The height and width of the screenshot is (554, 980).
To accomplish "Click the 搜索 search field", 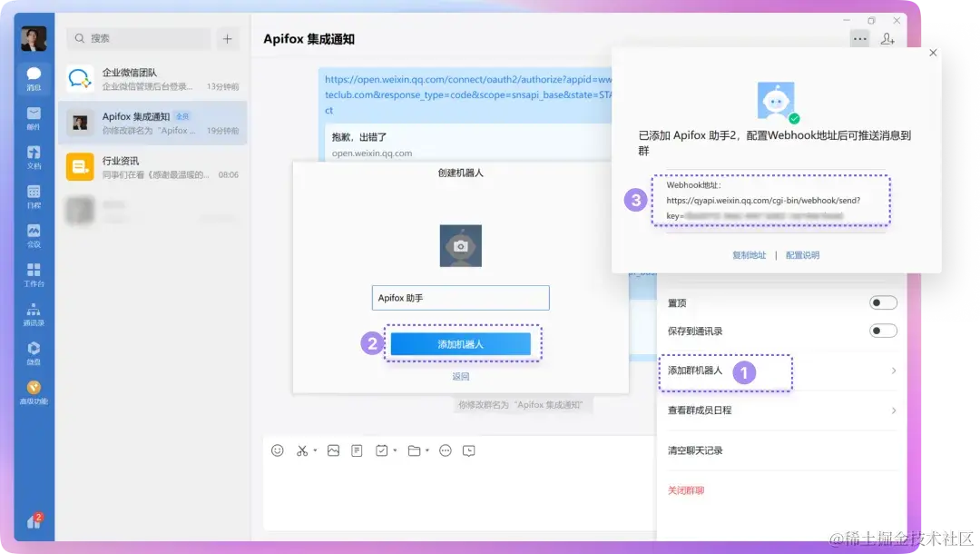I will point(139,38).
